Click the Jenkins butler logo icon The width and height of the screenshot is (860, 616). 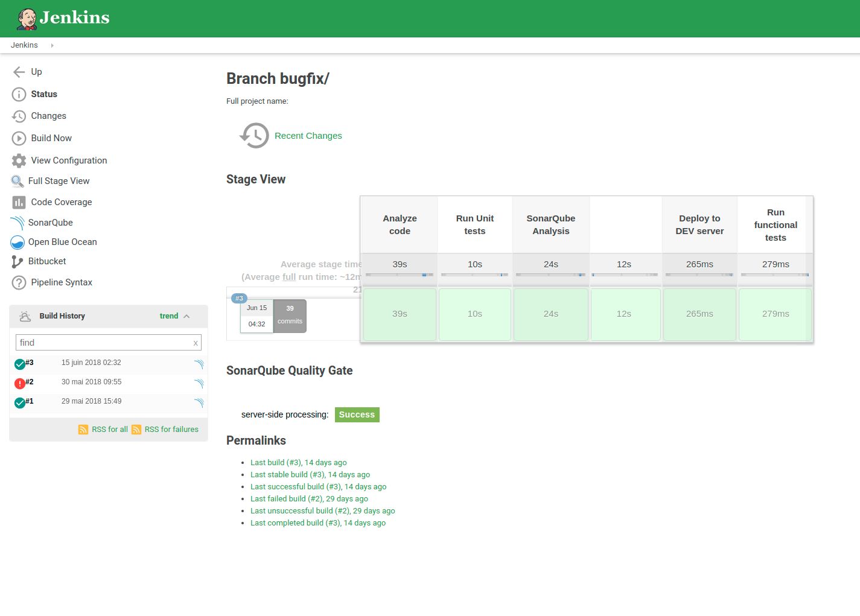pos(27,19)
